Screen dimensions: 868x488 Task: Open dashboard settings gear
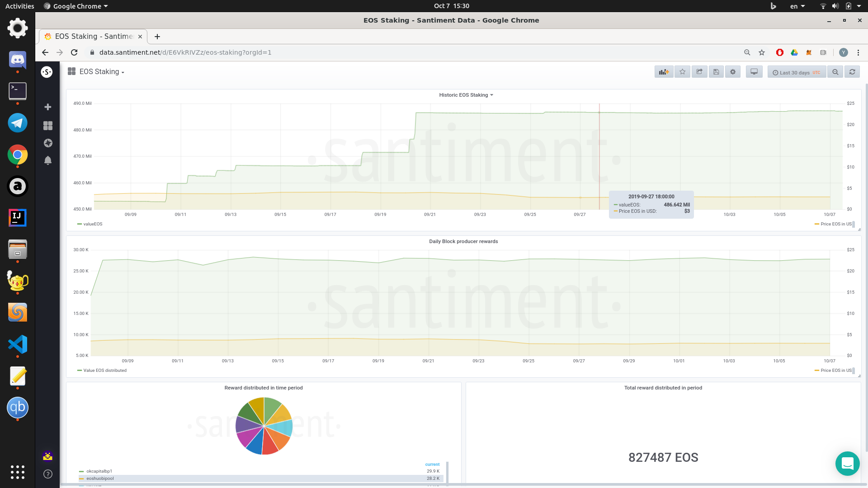click(x=733, y=72)
